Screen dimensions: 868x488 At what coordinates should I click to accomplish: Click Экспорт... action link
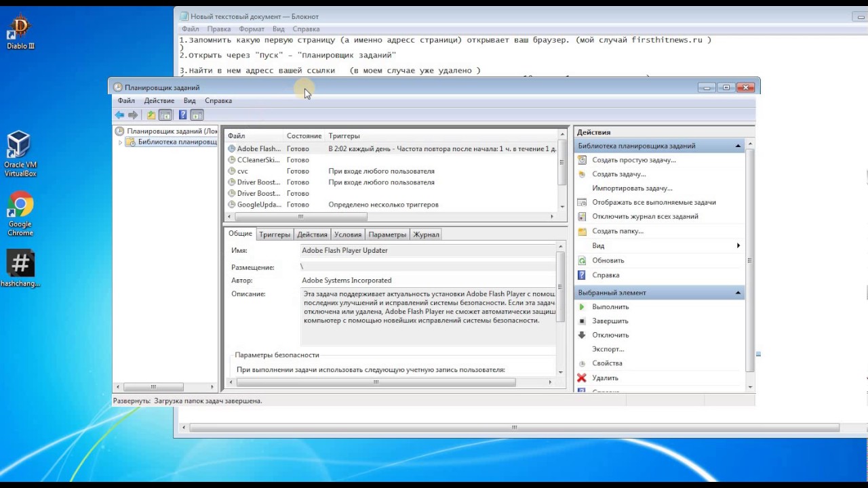[608, 349]
